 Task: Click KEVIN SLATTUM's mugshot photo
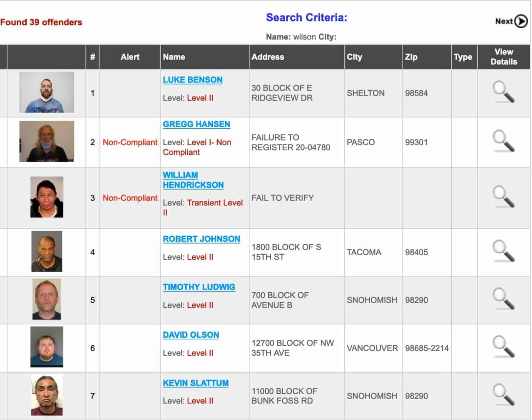tap(47, 395)
